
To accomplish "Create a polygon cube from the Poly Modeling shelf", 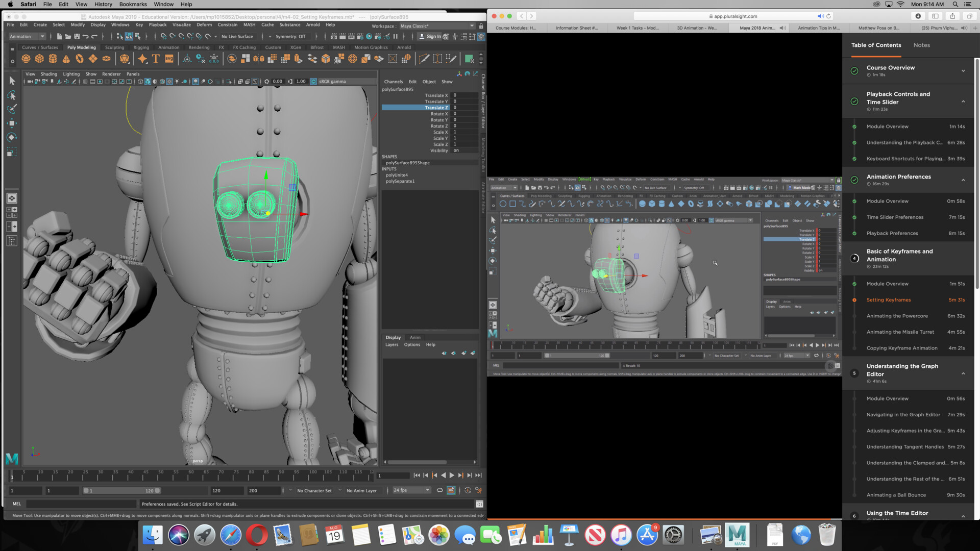I will (x=40, y=58).
